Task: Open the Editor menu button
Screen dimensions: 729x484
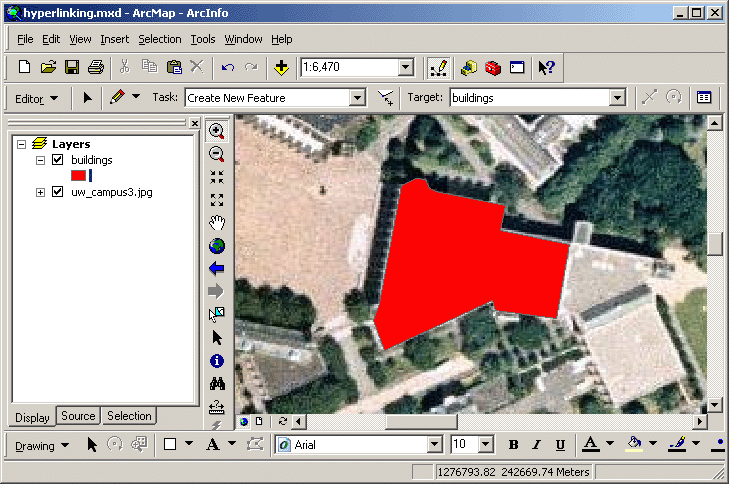Action: coord(37,98)
